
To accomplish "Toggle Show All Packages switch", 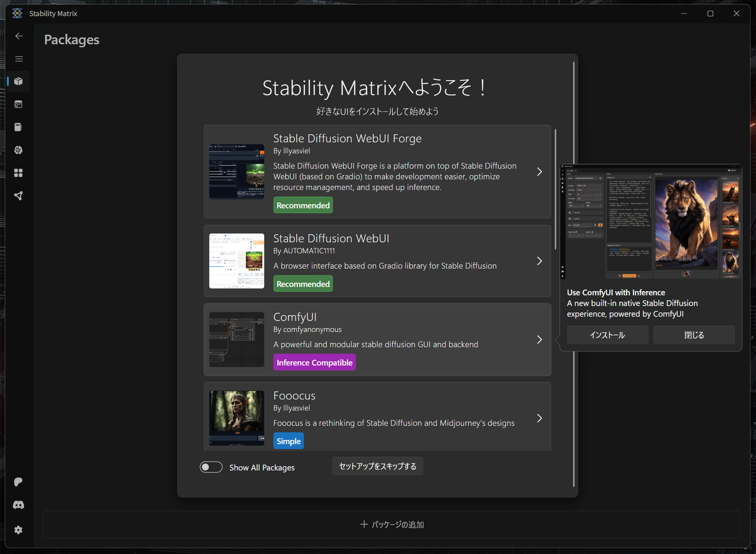I will pyautogui.click(x=211, y=467).
